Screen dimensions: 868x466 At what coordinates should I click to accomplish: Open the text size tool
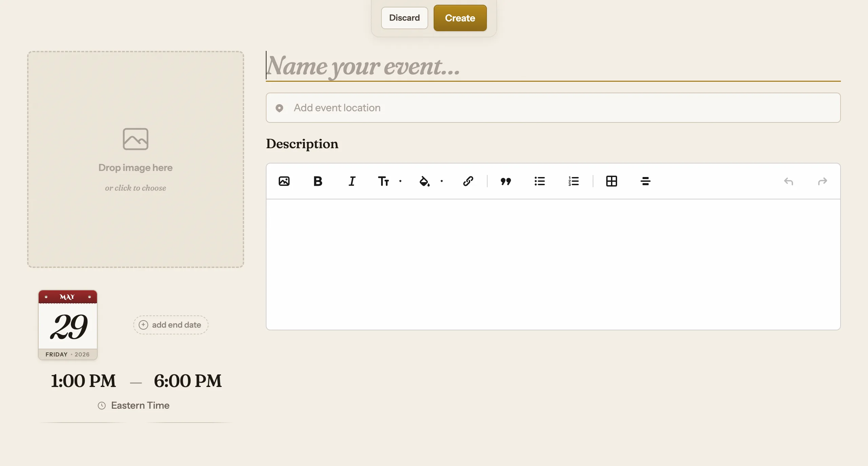[x=383, y=181]
